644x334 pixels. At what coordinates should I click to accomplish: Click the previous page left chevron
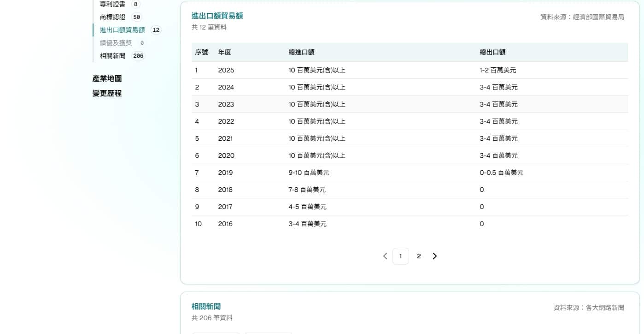[385, 256]
